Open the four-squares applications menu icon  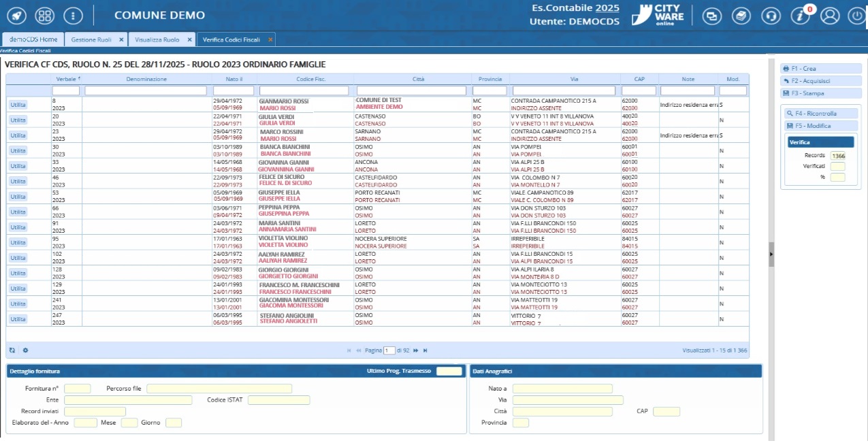click(x=44, y=15)
